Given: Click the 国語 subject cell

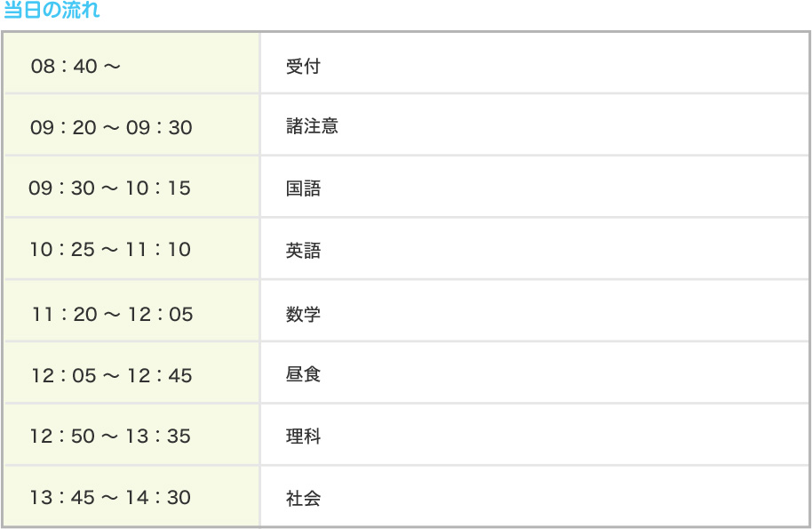Looking at the screenshot, I should 303,188.
